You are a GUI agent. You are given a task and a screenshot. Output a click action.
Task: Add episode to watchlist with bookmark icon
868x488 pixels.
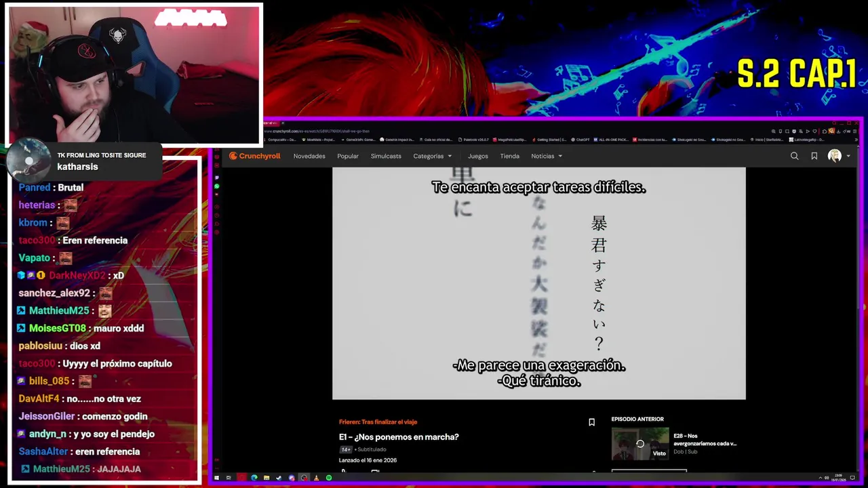pos(591,422)
